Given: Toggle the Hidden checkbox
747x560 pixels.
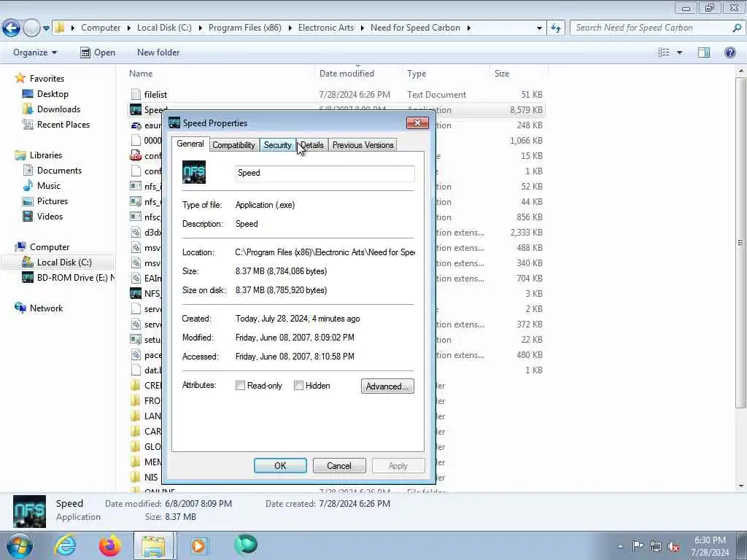Looking at the screenshot, I should tap(298, 386).
